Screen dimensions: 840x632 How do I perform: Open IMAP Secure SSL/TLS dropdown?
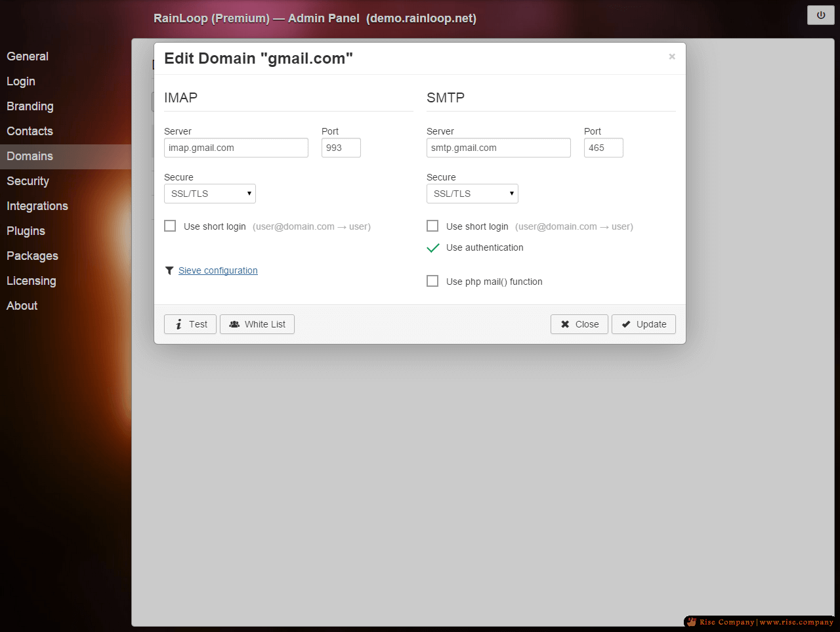click(210, 194)
